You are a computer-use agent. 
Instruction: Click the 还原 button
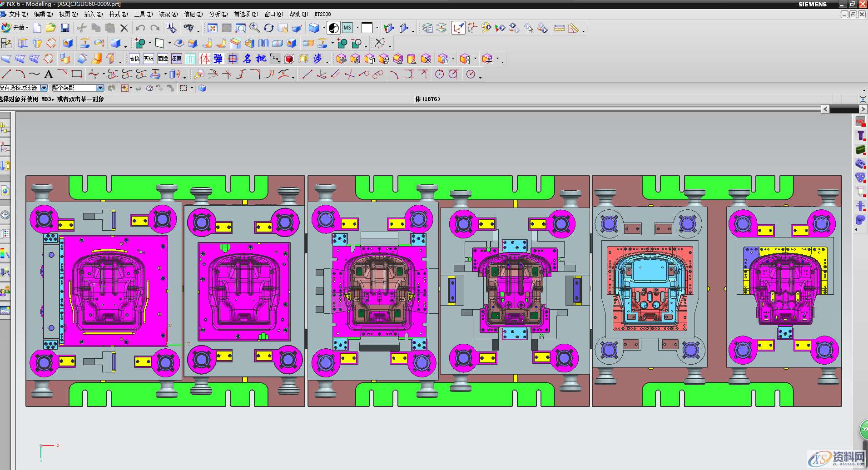(x=177, y=59)
